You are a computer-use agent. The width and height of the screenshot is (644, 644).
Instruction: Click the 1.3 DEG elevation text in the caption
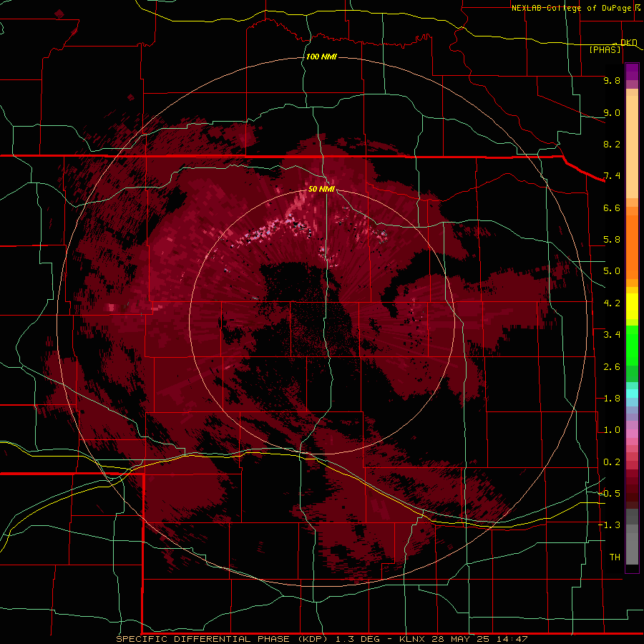coord(358,639)
